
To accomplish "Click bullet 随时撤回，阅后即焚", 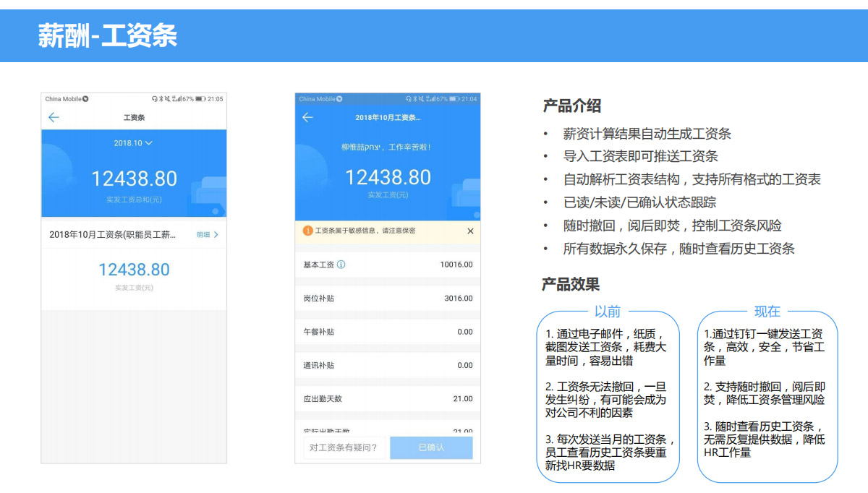I will 673,226.
